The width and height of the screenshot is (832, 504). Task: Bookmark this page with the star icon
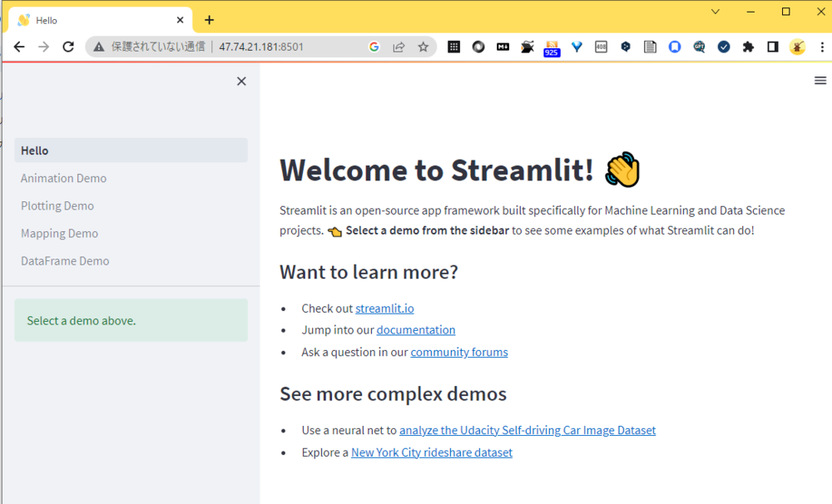tap(423, 47)
